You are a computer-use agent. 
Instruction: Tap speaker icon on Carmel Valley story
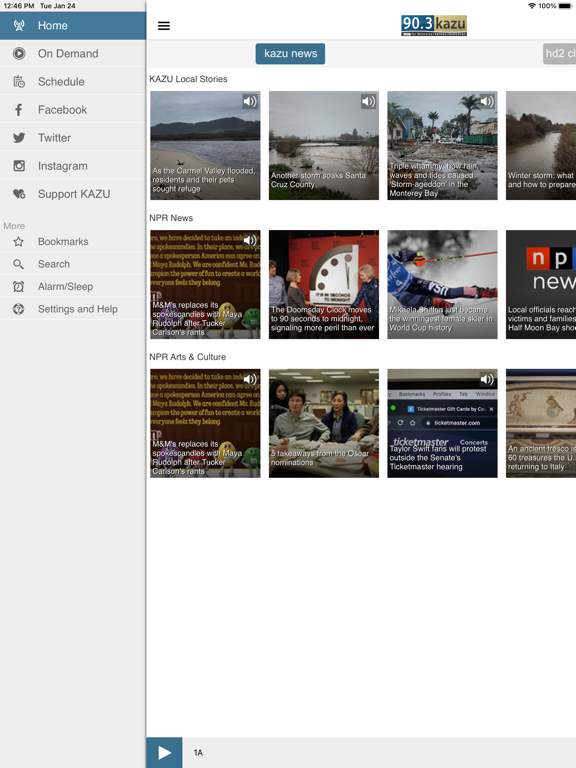(250, 101)
